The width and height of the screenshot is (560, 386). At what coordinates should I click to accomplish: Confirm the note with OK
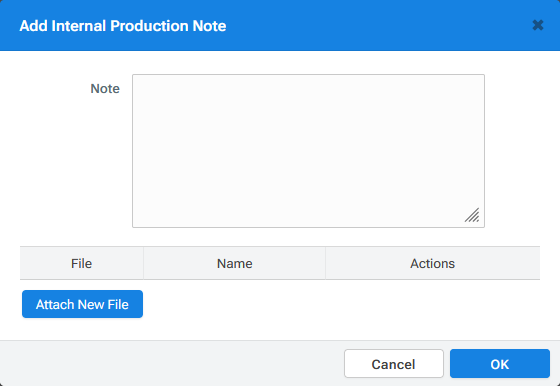coord(500,364)
